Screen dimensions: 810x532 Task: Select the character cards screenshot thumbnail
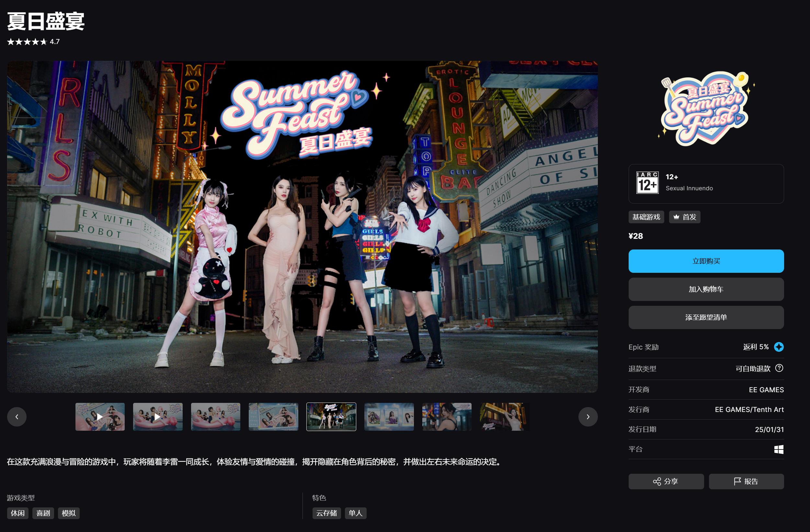[x=389, y=417]
